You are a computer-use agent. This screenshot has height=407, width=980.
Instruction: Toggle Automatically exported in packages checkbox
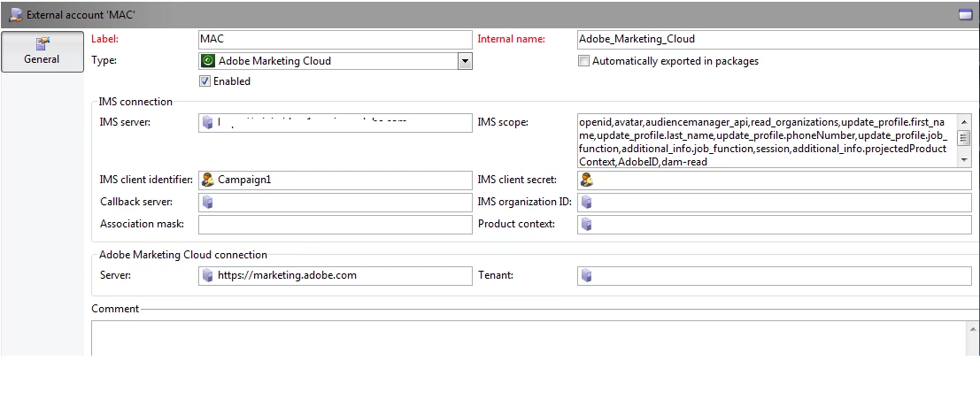[583, 61]
